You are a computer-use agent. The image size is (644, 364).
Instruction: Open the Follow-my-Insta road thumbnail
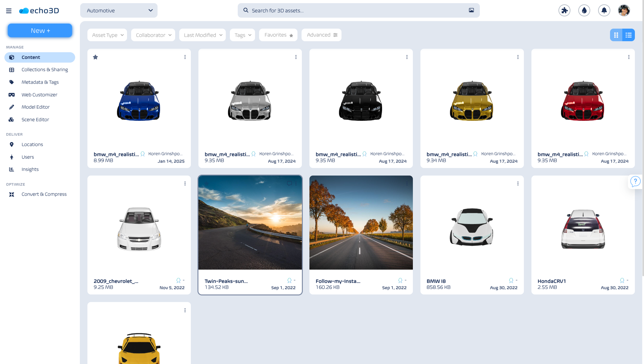[x=361, y=222]
